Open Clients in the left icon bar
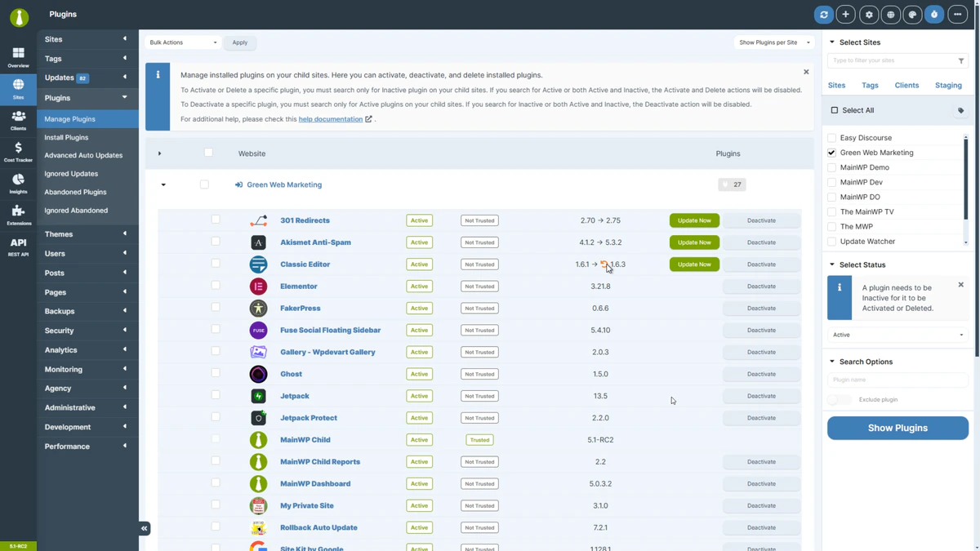This screenshot has height=551, width=980. click(x=18, y=121)
